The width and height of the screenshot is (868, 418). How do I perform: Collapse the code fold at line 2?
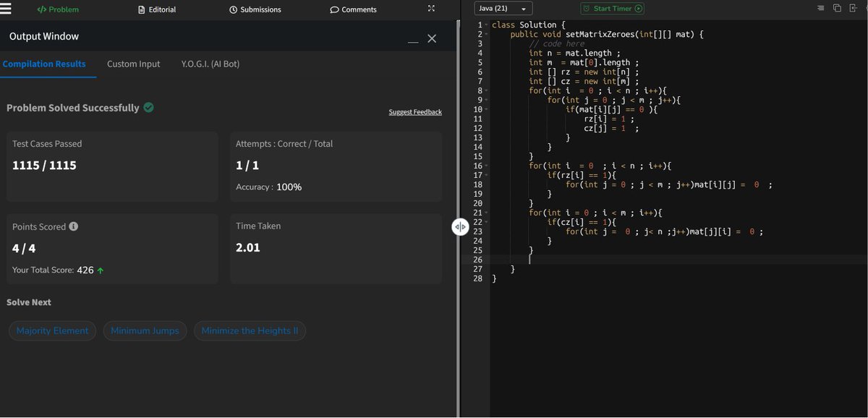[x=486, y=35]
